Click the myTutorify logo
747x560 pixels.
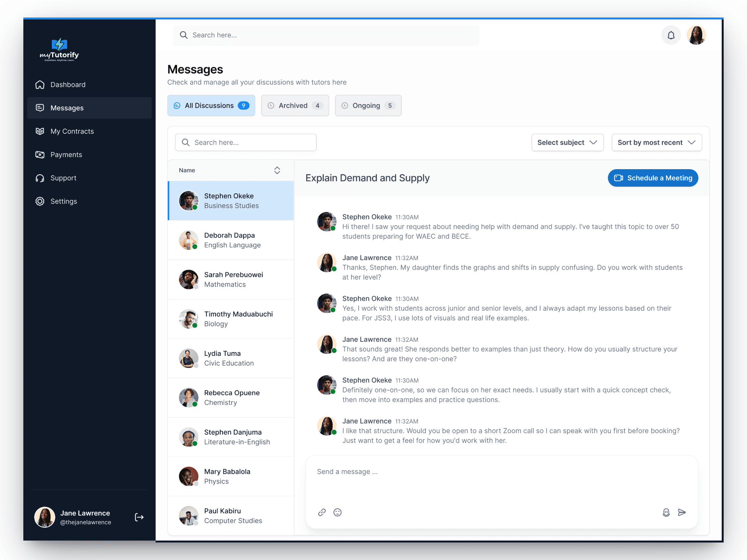pyautogui.click(x=59, y=50)
